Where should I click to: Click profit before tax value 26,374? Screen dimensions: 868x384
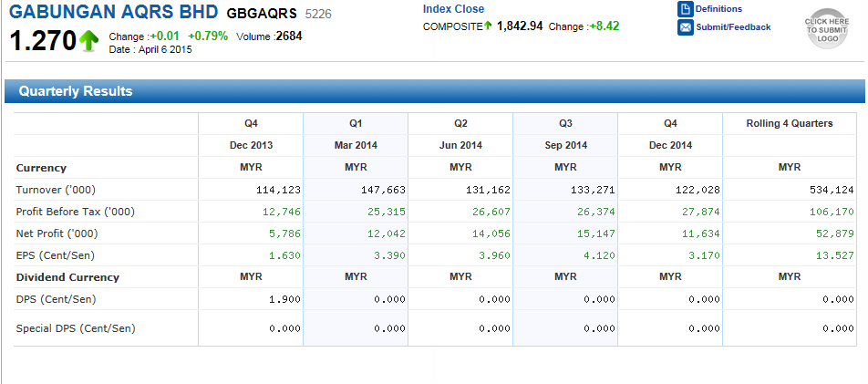(595, 212)
